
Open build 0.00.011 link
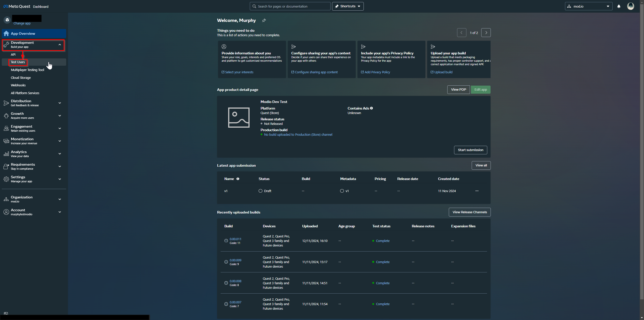click(235, 239)
